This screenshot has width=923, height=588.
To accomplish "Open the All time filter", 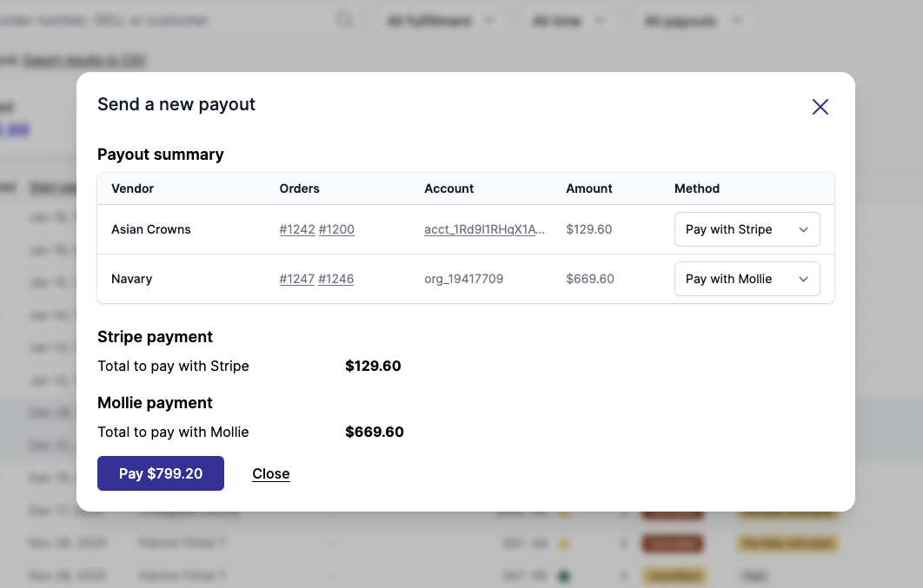I will (569, 20).
